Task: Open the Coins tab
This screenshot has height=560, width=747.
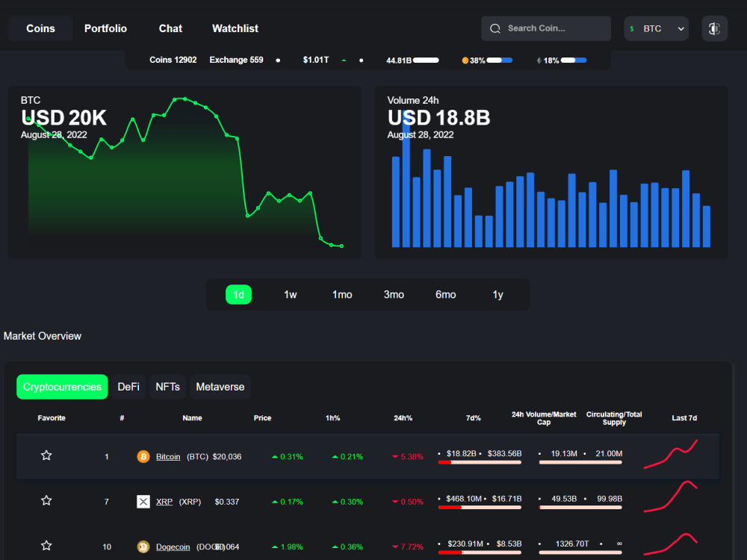Action: tap(40, 28)
